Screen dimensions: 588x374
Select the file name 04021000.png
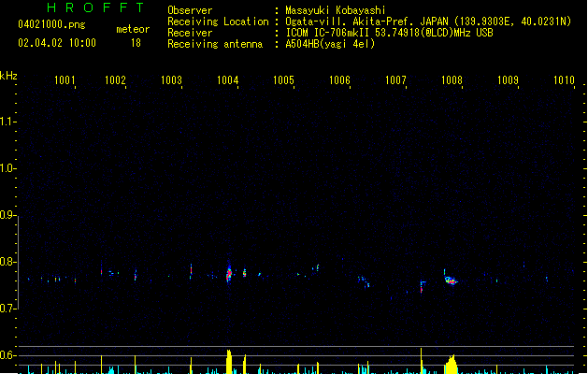(x=51, y=24)
